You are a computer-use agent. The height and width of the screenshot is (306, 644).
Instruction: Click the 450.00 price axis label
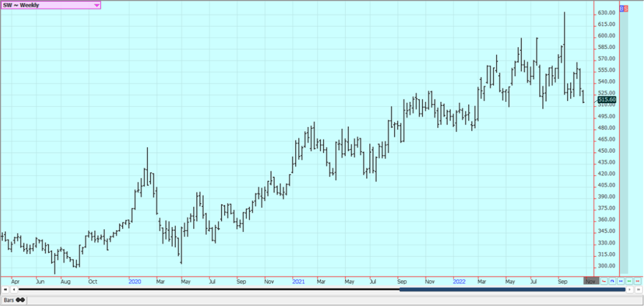[x=607, y=151]
